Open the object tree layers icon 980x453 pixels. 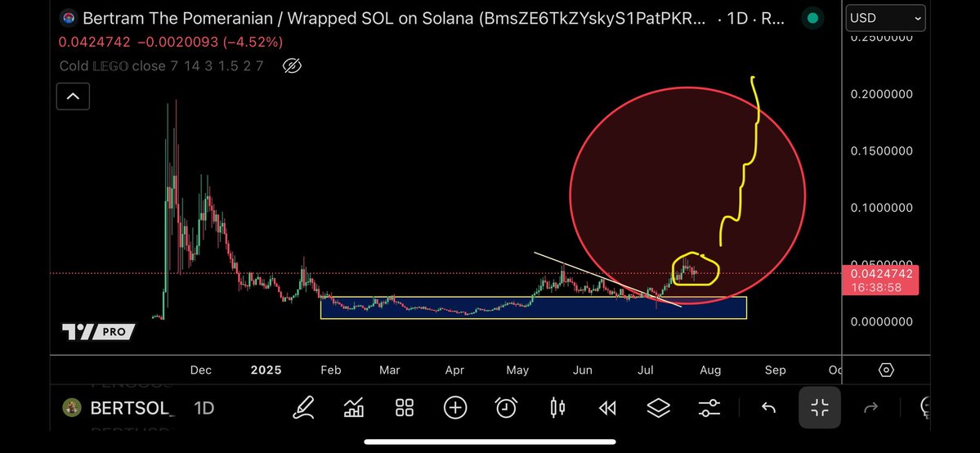[658, 409]
